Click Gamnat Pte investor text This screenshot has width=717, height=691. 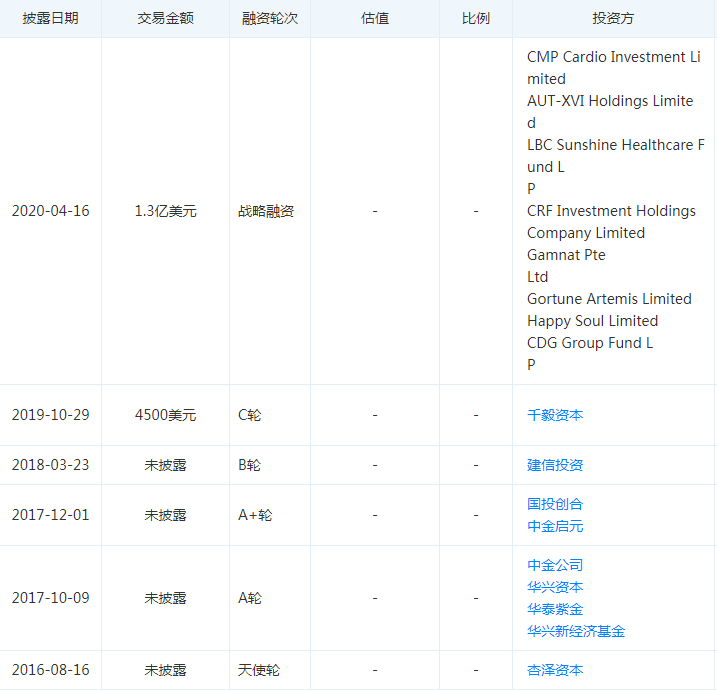566,255
